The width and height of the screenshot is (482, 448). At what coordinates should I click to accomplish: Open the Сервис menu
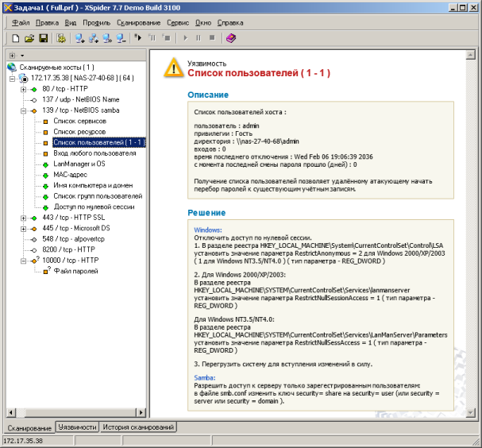pos(178,23)
